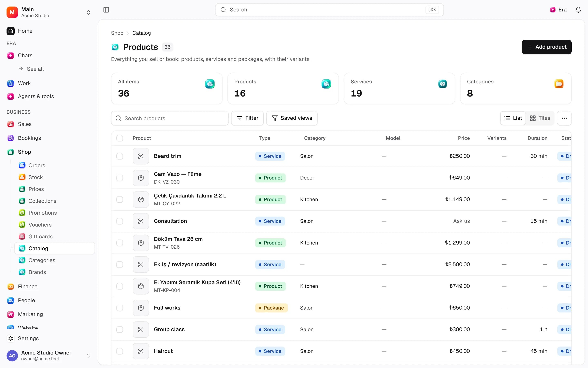
Task: Go to the Shop breadcrumb link
Action: [x=117, y=33]
